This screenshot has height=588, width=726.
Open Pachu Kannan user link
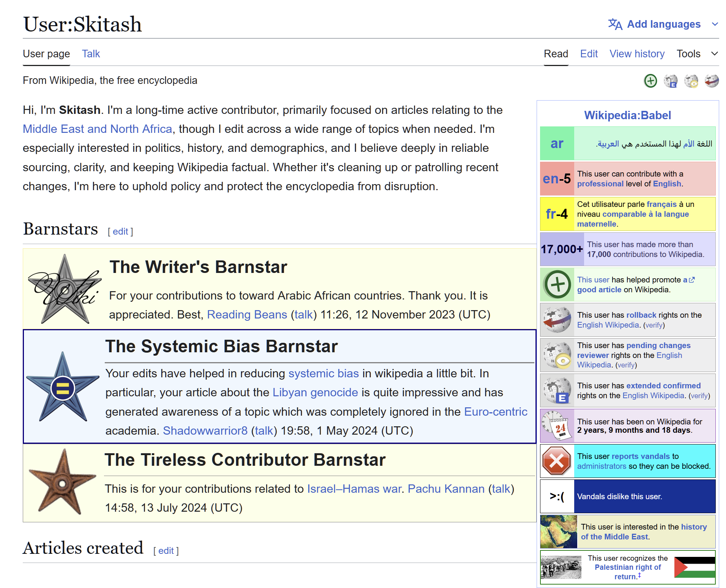[446, 489]
